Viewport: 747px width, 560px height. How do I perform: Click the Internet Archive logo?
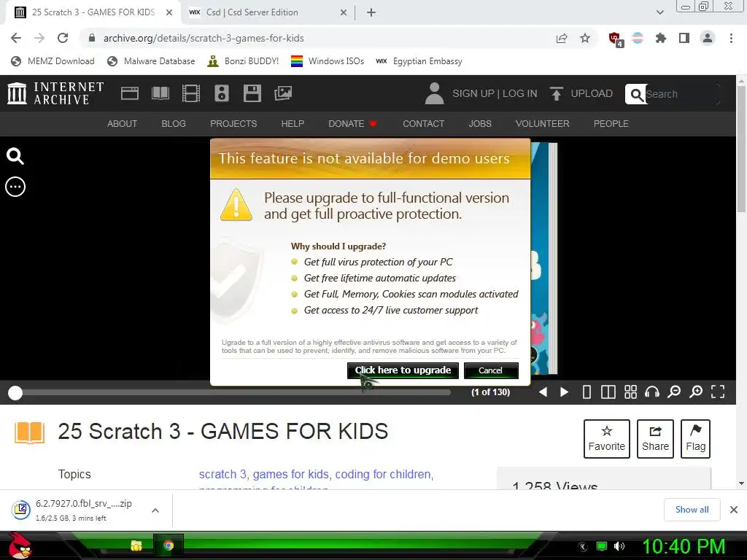coord(55,93)
